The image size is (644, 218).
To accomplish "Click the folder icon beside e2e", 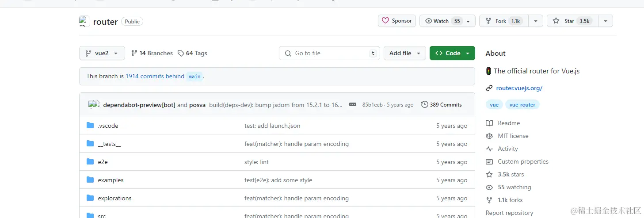I will click(x=90, y=161).
